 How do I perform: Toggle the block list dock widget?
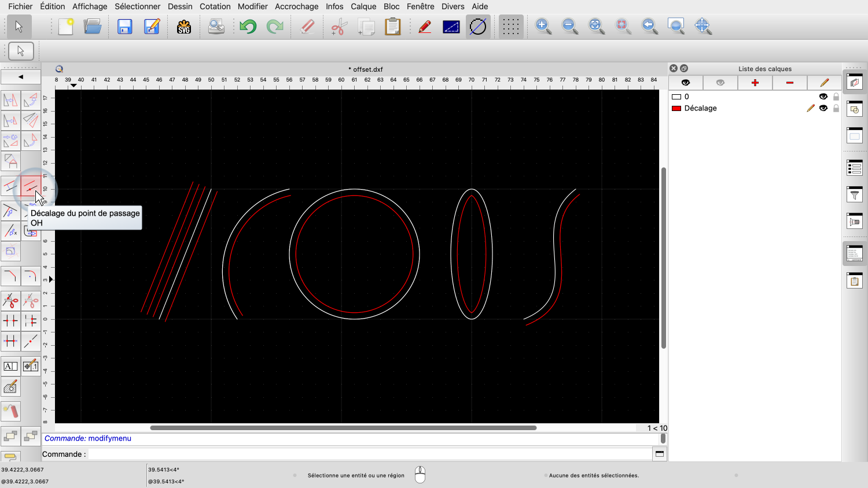click(855, 109)
